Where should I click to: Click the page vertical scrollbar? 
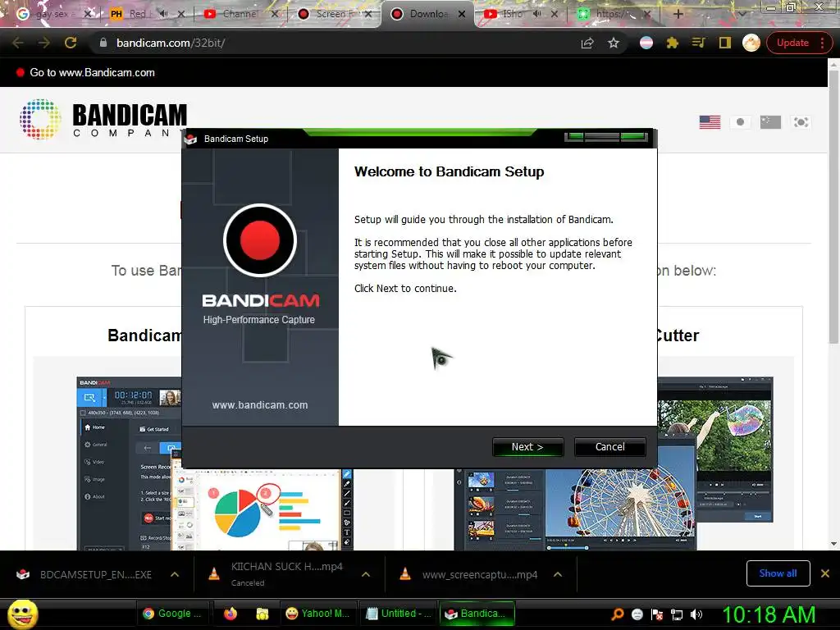click(x=833, y=206)
